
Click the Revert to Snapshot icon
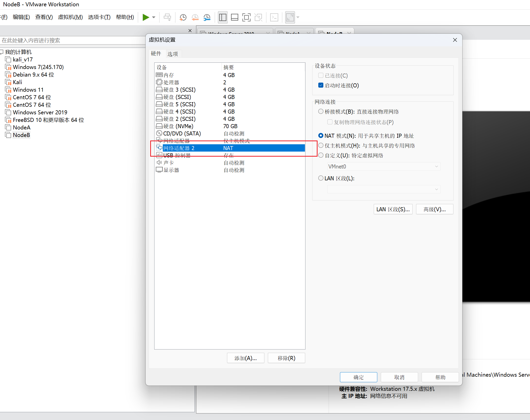195,17
